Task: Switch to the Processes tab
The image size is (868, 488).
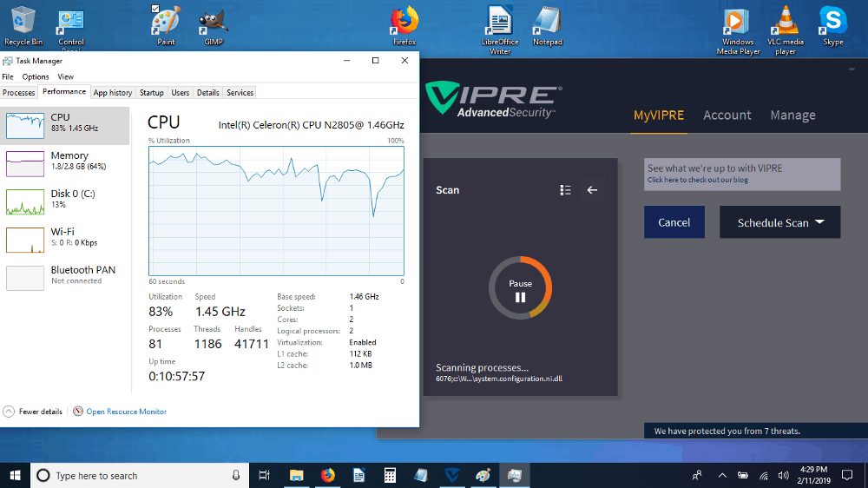Action: coord(19,93)
